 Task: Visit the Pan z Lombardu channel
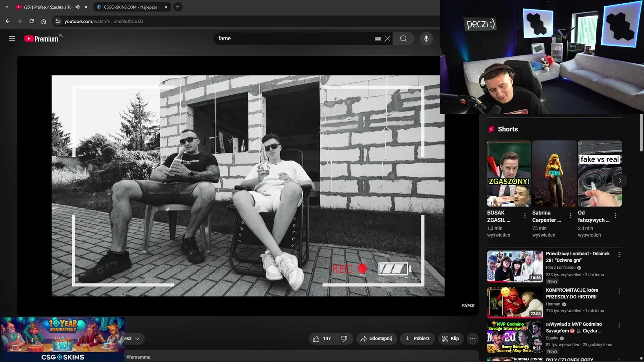point(560,268)
